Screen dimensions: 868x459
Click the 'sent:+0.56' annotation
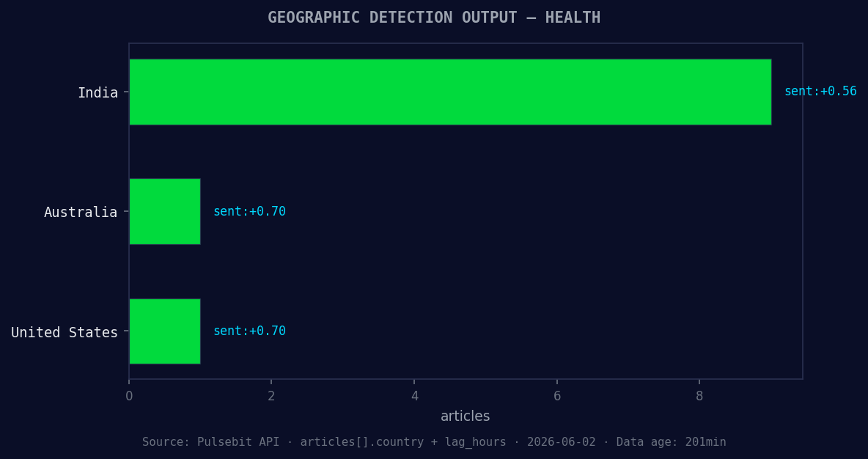tap(820, 92)
